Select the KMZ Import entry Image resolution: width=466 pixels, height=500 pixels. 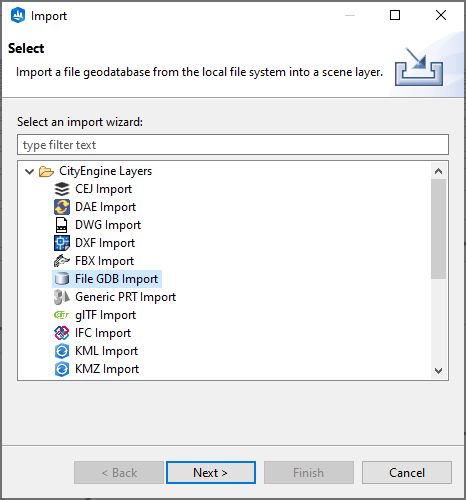click(x=107, y=369)
